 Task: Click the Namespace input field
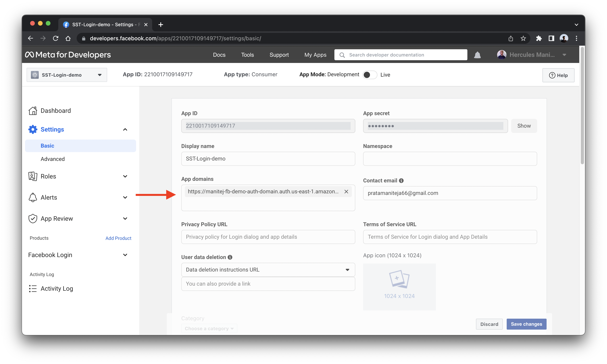450,159
